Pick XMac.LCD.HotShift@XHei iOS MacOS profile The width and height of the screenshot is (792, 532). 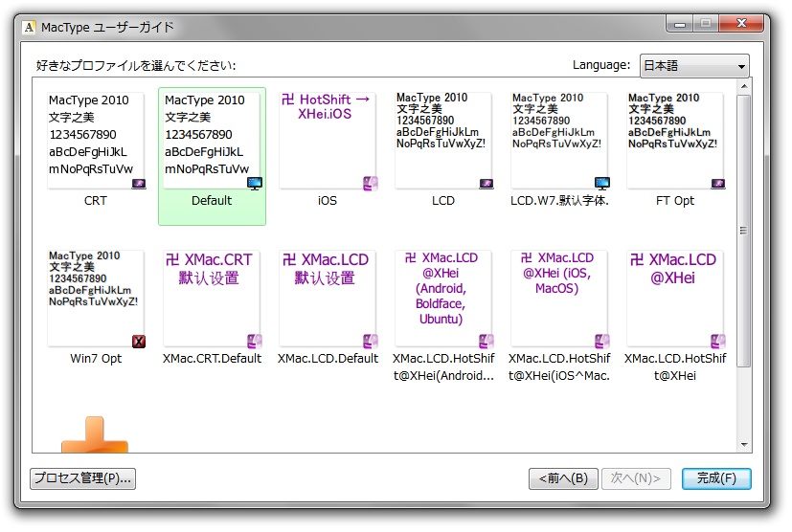pos(559,299)
